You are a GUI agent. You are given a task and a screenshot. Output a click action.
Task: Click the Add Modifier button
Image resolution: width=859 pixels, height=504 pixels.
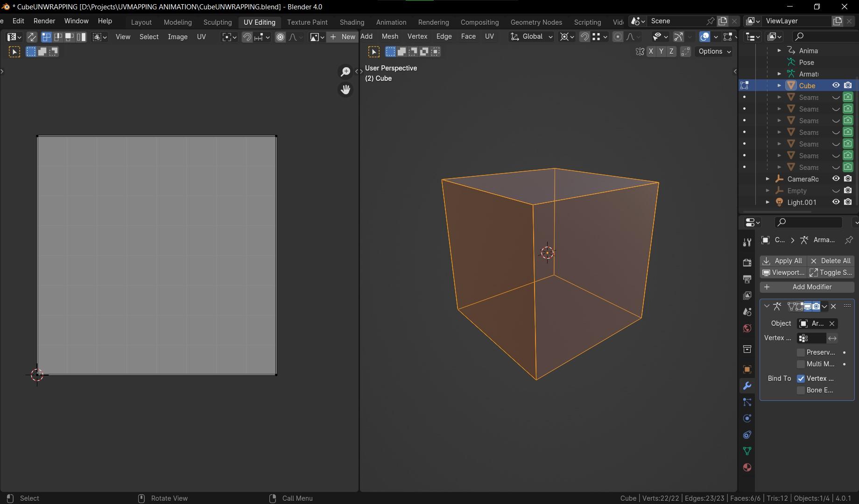(x=807, y=287)
